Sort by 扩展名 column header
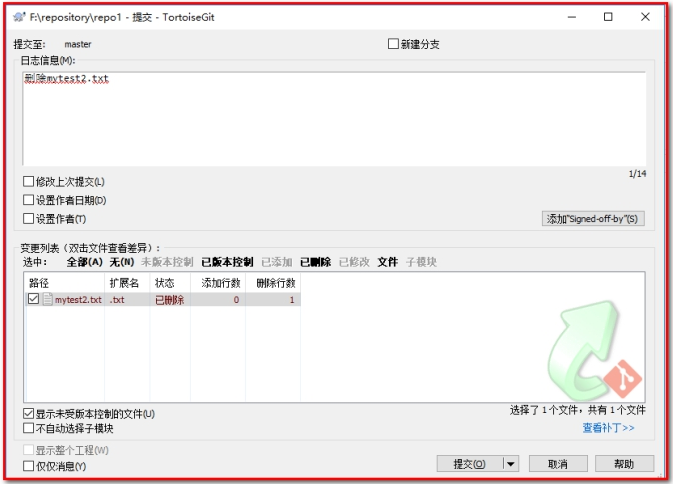673x484 pixels. point(127,283)
